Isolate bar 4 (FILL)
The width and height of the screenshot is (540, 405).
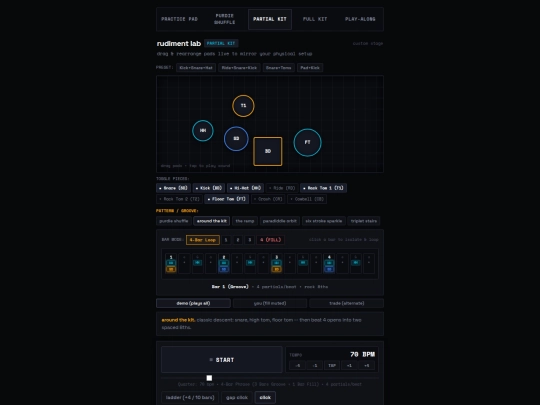pos(270,240)
